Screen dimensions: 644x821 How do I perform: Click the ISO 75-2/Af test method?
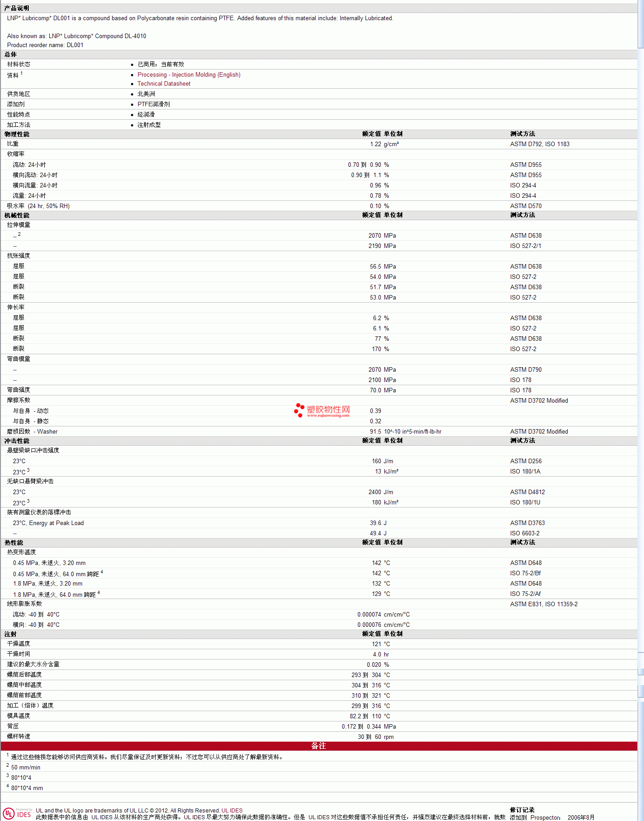pyautogui.click(x=526, y=594)
